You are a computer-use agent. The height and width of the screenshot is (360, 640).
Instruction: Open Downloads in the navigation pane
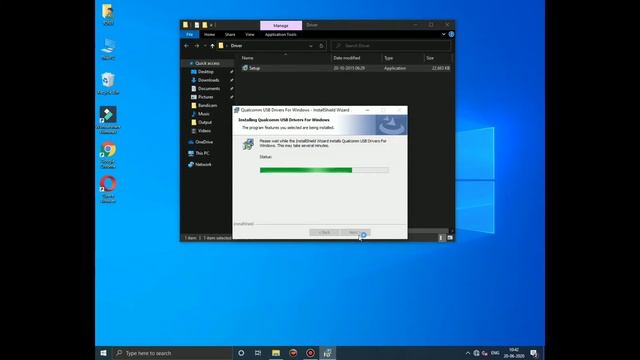coord(208,80)
